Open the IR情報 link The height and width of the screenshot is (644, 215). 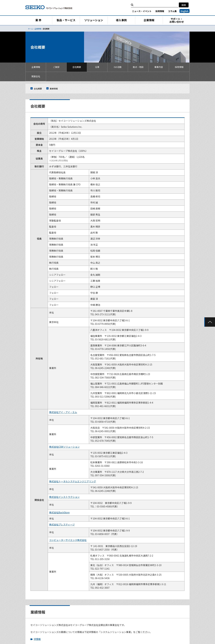[37, 639]
